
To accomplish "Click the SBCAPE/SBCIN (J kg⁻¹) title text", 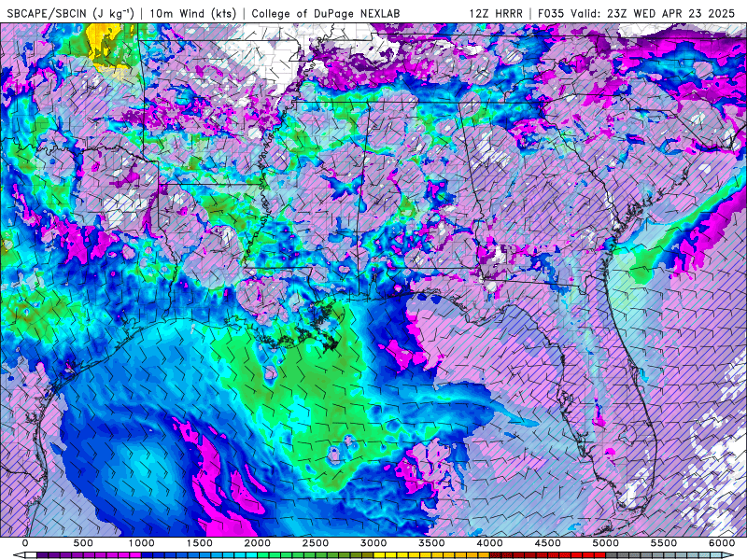I will click(71, 13).
